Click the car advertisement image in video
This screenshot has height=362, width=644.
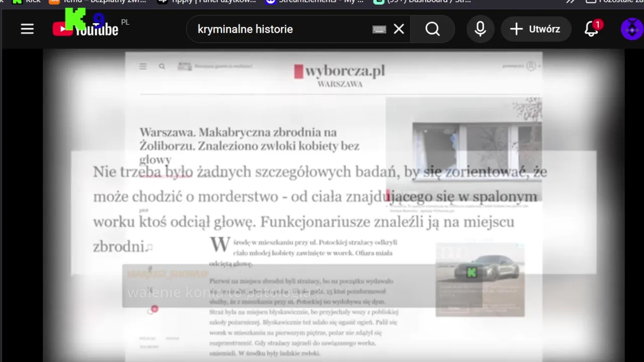(480, 280)
